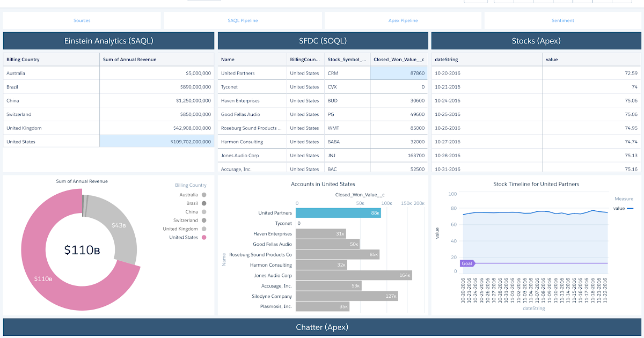This screenshot has width=644, height=338.
Task: Sort by Sum of Annual Revenue header
Action: [157, 60]
